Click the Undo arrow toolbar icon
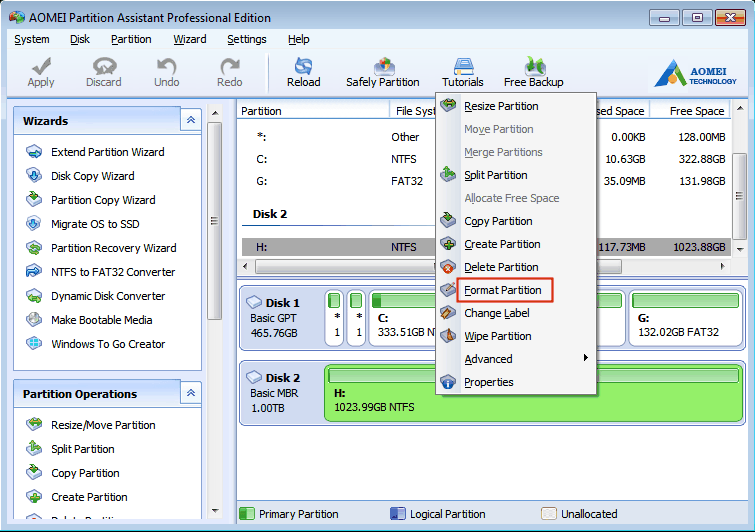Image resolution: width=755 pixels, height=532 pixels. 167,66
